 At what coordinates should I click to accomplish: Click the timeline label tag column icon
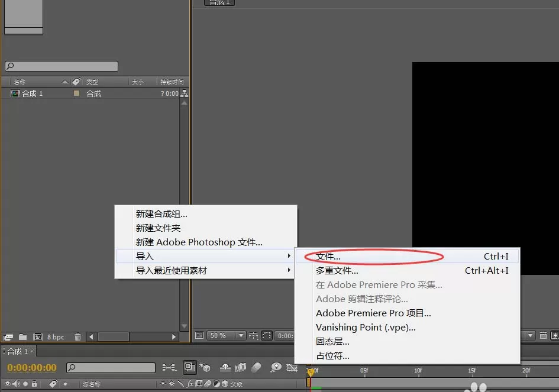[x=53, y=384]
